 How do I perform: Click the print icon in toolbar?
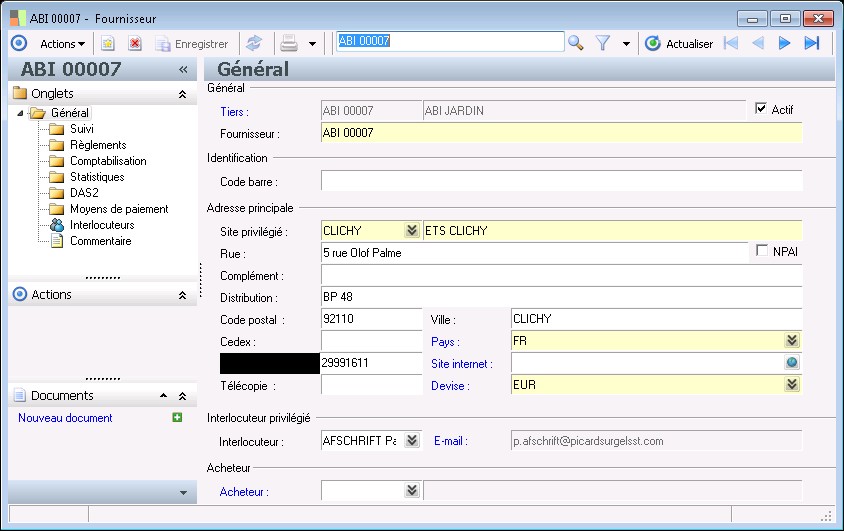click(x=289, y=43)
